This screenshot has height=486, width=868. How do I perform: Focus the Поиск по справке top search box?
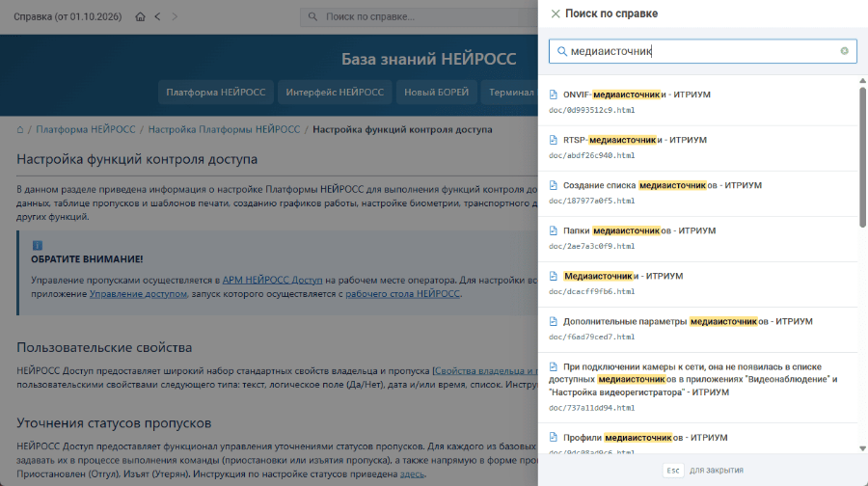pos(420,16)
